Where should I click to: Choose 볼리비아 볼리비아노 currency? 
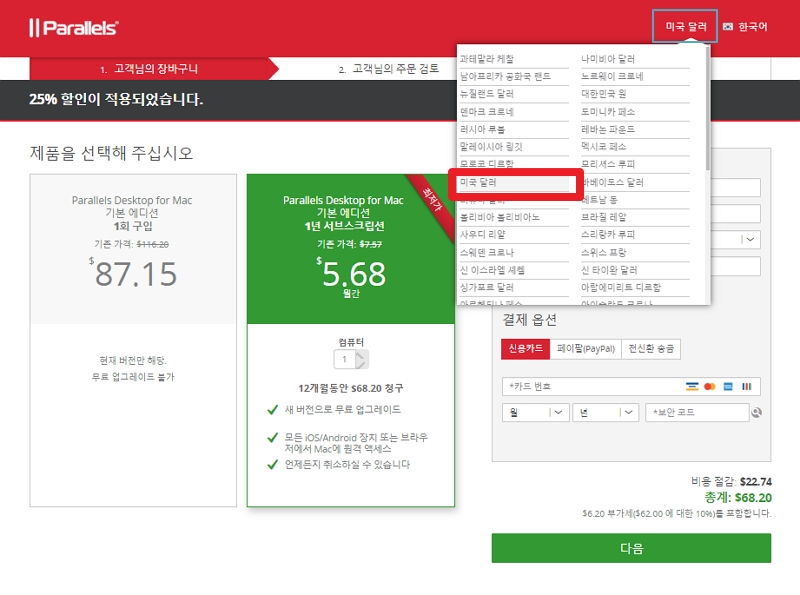[513, 217]
